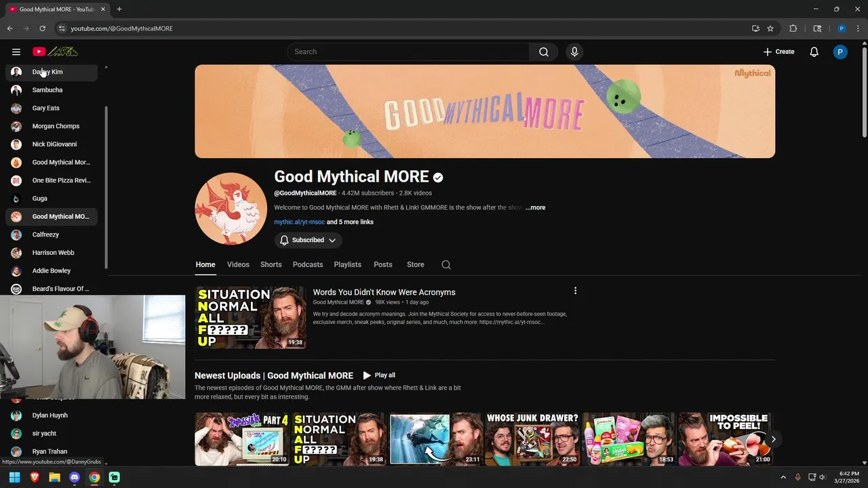
Task: Go back using browser back arrow
Action: (x=9, y=28)
